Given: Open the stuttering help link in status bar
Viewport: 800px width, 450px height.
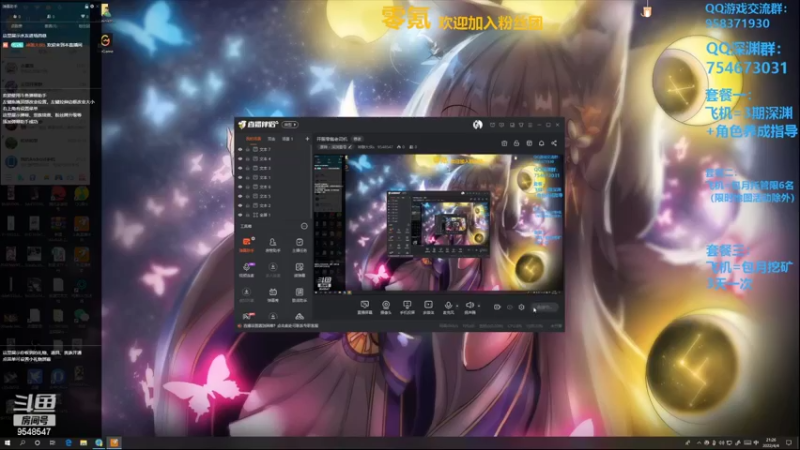Looking at the screenshot, I should tap(281, 326).
